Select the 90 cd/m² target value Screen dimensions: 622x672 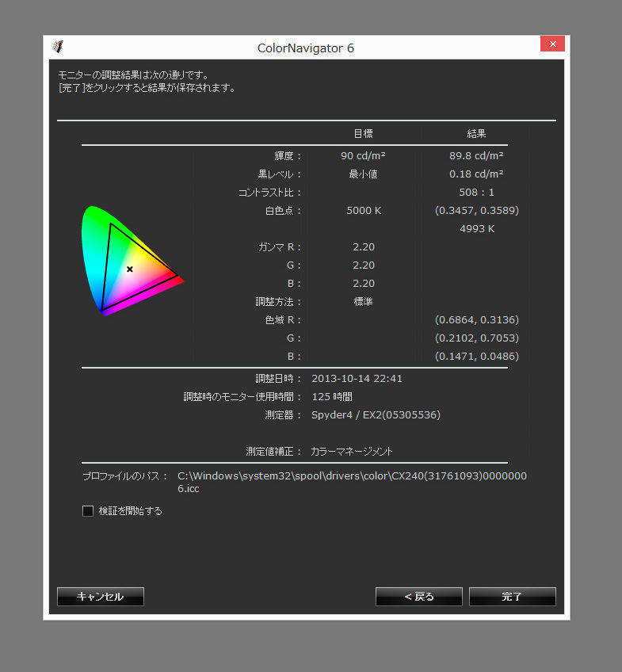coord(363,155)
